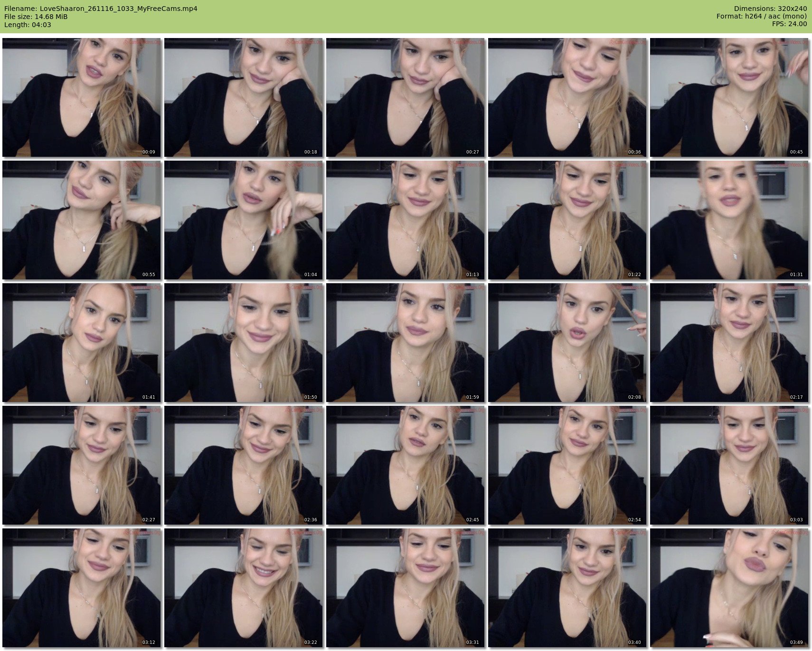Open the frame marked 00:18
Image resolution: width=812 pixels, height=651 pixels.
(244, 97)
